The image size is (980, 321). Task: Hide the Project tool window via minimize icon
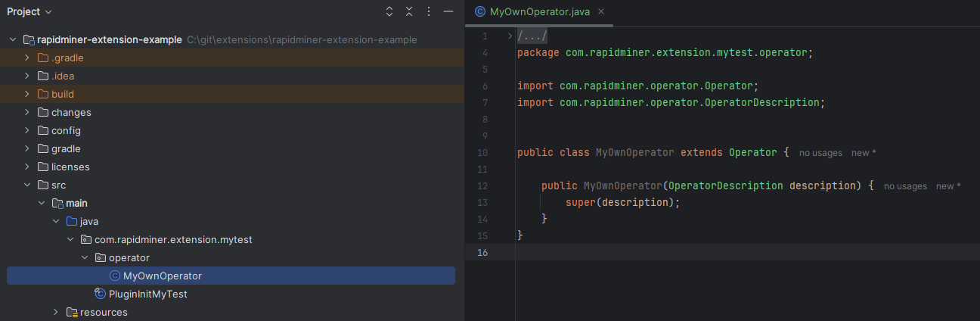448,12
